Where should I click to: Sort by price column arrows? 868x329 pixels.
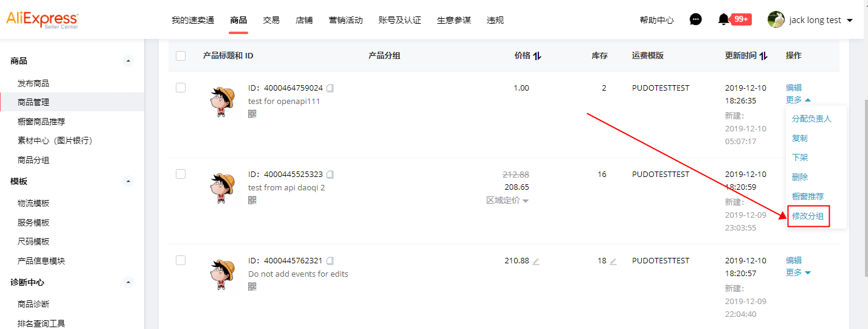(x=537, y=56)
